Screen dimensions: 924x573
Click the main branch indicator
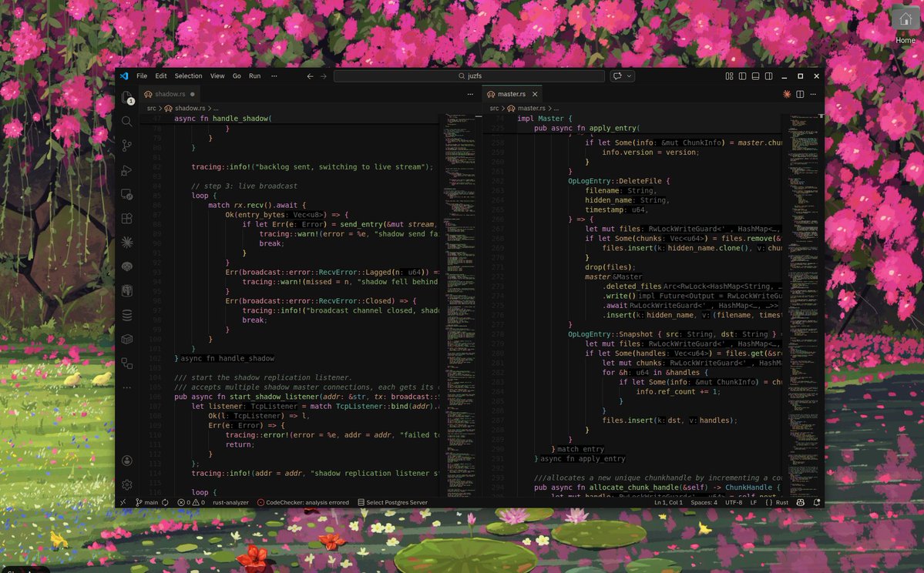(x=146, y=502)
